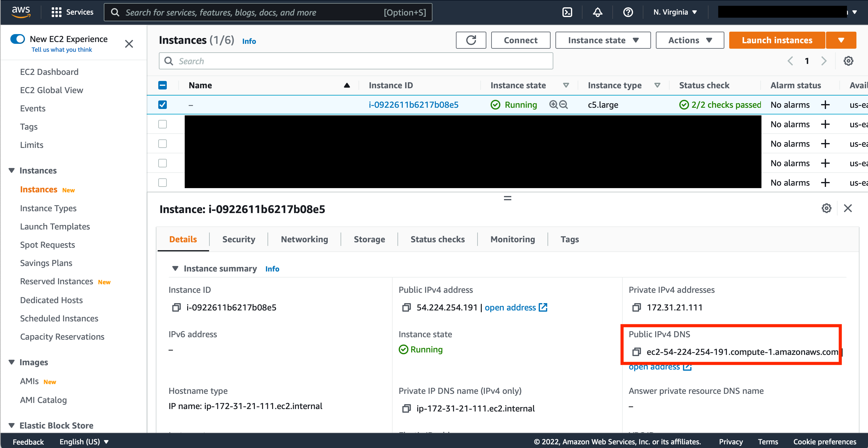Click the instances Search field
The width and height of the screenshot is (868, 448).
tap(355, 61)
